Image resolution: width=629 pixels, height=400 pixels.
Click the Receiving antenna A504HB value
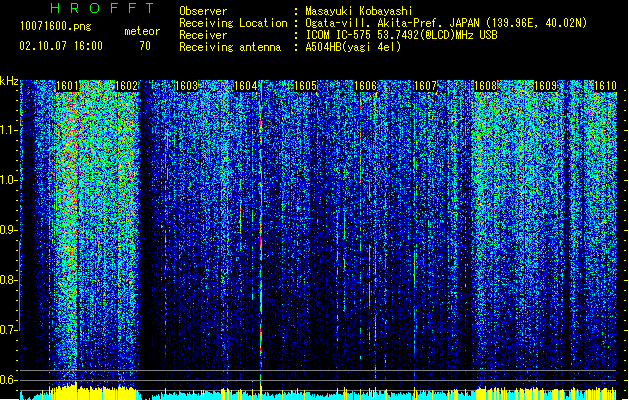[x=353, y=47]
